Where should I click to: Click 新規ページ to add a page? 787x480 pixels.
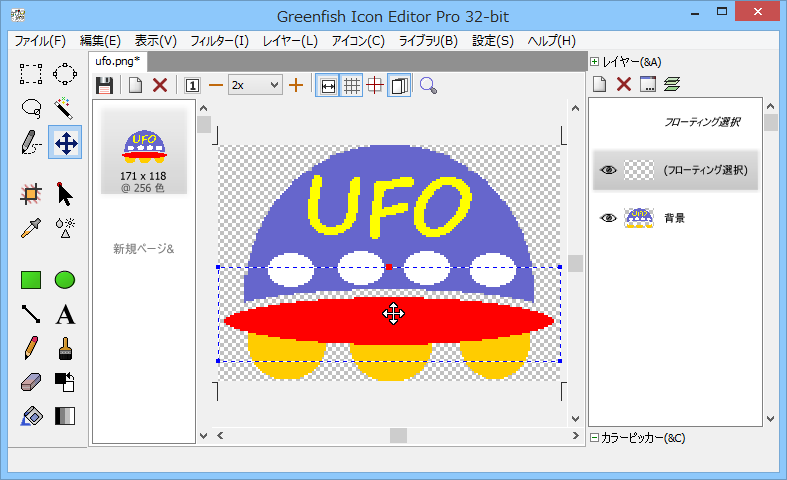point(143,248)
